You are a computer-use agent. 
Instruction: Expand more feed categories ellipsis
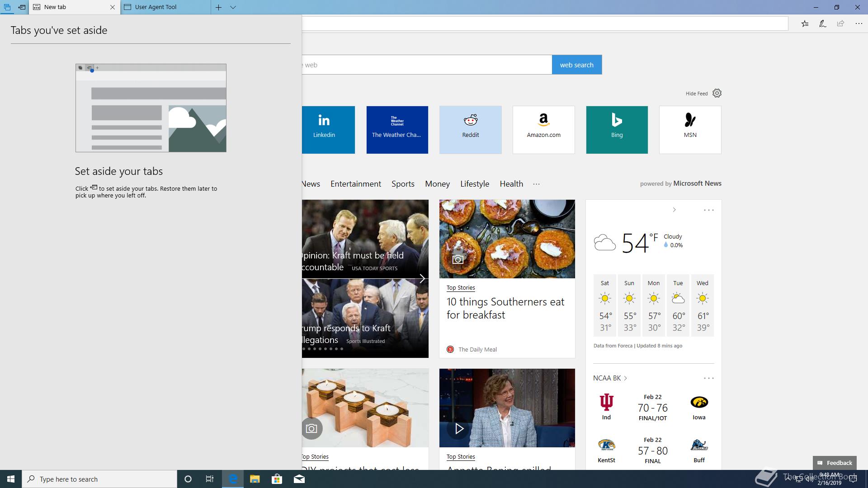536,184
